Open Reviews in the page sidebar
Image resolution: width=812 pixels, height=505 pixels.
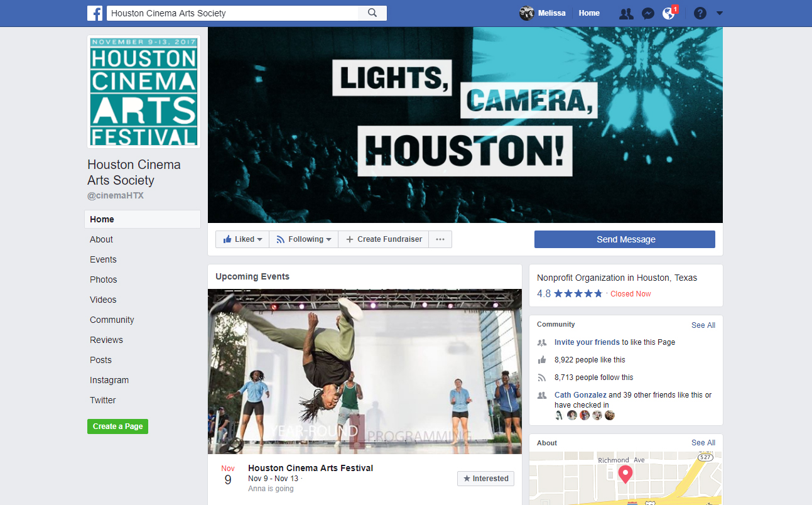(x=106, y=340)
